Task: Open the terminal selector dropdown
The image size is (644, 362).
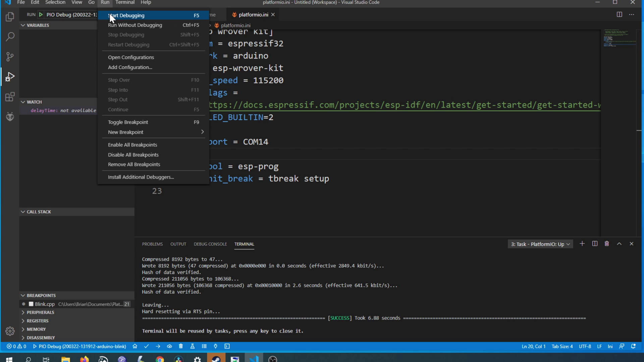Action: click(x=540, y=244)
